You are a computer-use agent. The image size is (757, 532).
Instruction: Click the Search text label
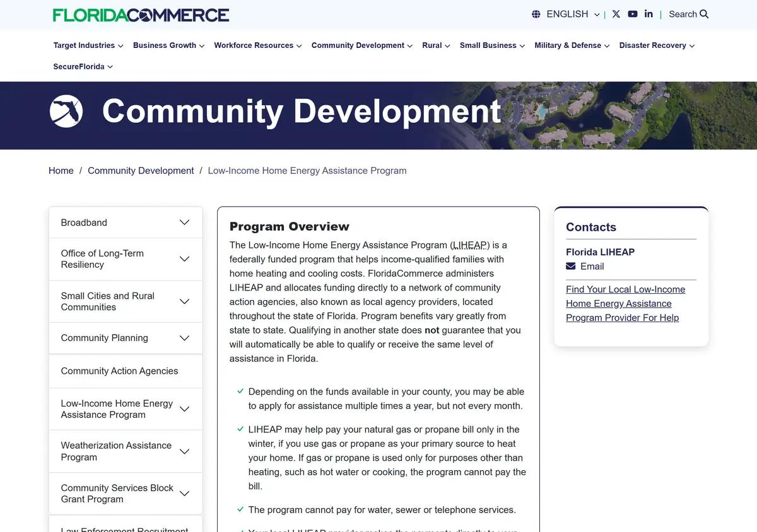(x=683, y=14)
